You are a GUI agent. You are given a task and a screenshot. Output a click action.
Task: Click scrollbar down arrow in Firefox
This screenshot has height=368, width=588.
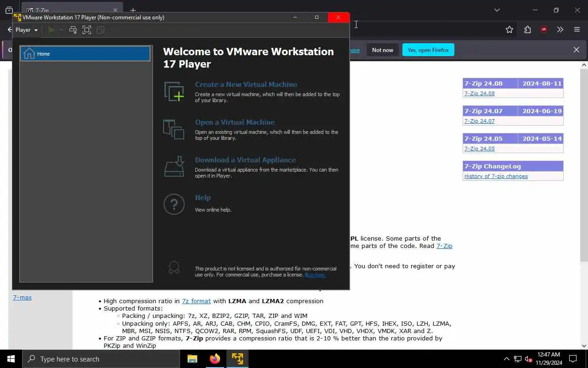click(584, 346)
